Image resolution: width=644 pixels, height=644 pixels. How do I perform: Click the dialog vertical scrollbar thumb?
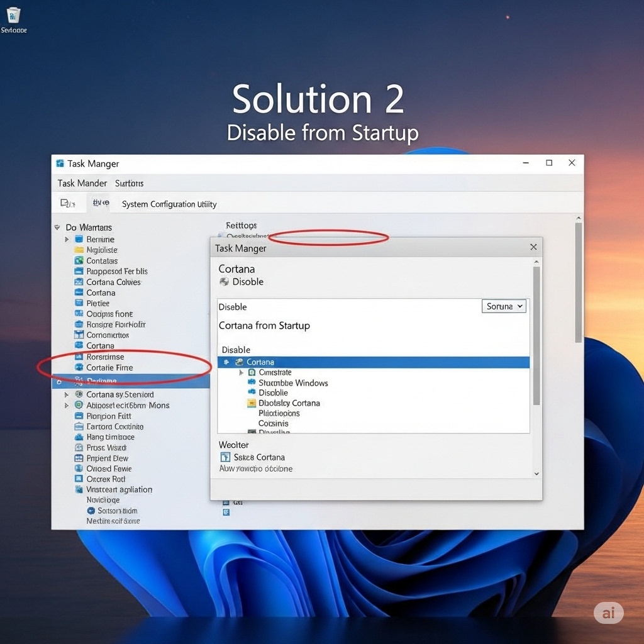(536, 336)
